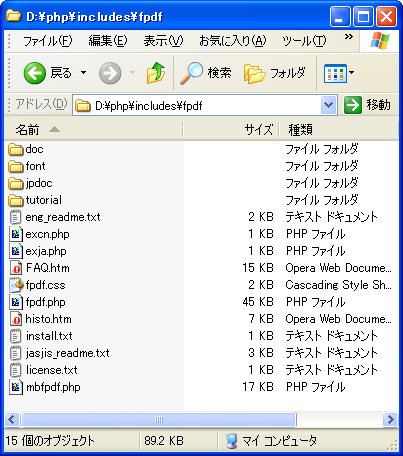Go up one folder level icon
Viewport: 403px width, 456px height.
click(x=155, y=73)
